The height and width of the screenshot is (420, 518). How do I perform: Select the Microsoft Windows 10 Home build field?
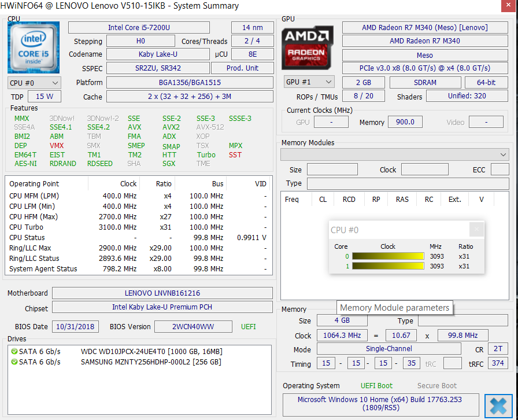[x=381, y=404]
